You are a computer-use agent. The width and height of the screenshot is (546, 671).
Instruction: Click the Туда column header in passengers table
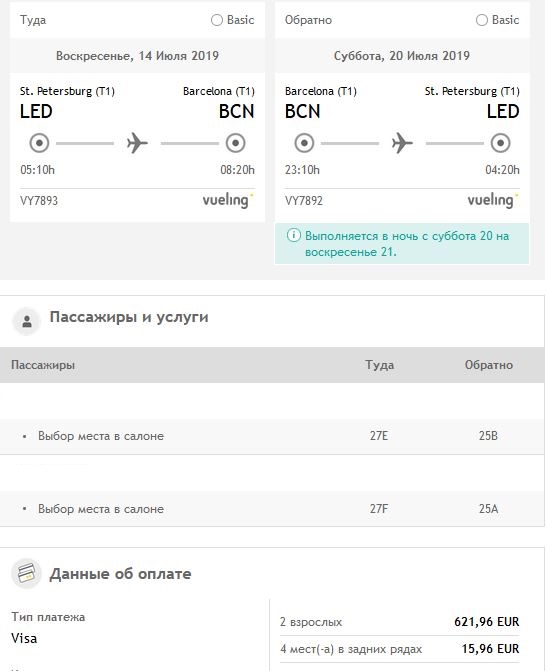(x=380, y=365)
